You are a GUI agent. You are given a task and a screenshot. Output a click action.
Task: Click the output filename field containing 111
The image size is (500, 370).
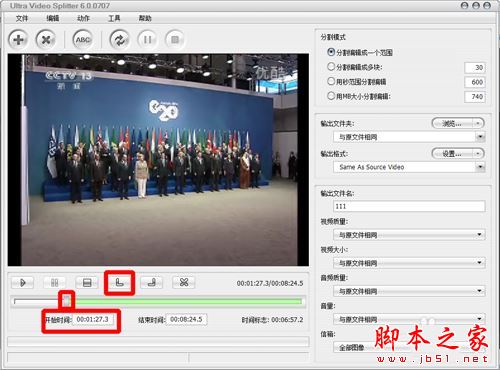[409, 206]
